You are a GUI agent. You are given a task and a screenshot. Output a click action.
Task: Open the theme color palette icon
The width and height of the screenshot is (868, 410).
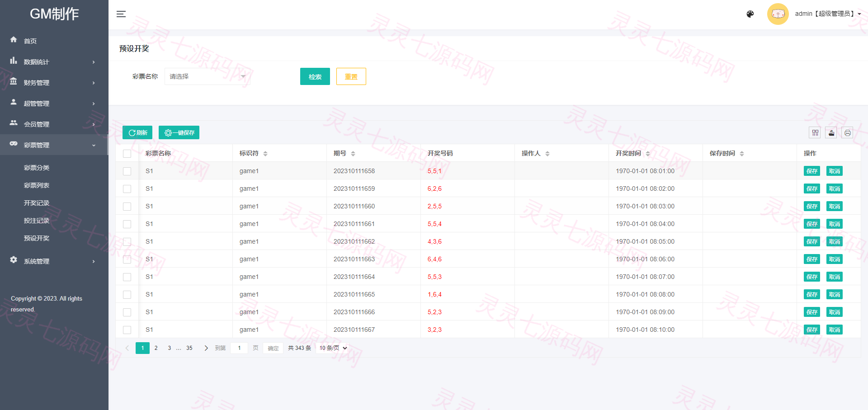750,14
